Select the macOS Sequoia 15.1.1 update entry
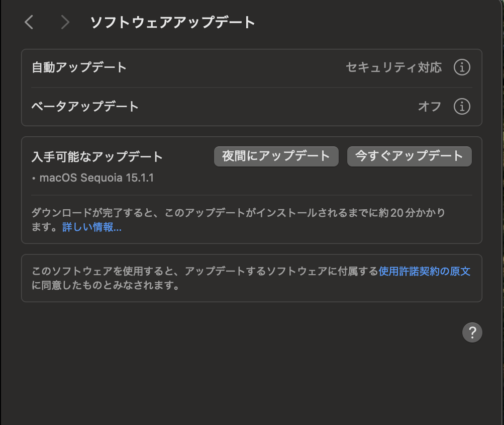Image resolution: width=504 pixels, height=425 pixels. click(96, 178)
